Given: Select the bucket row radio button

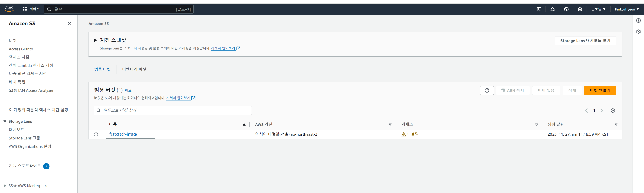Looking at the screenshot, I should point(96,134).
